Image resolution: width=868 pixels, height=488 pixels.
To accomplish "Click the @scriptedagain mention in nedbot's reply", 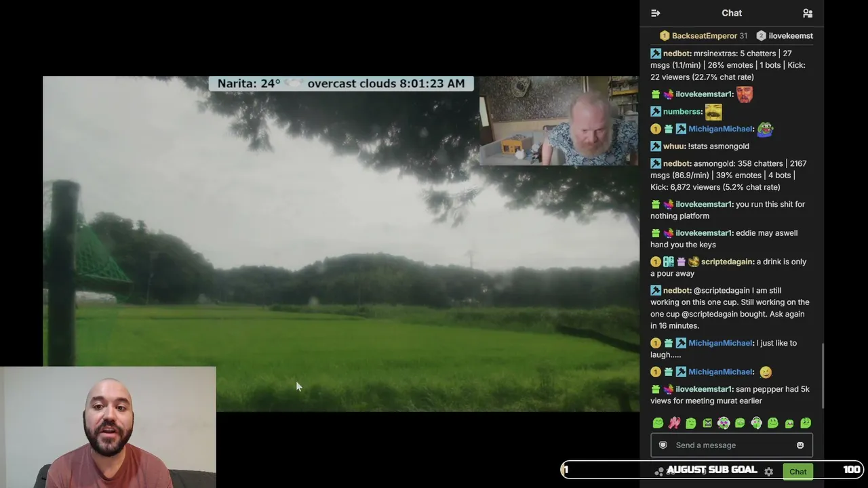I will click(722, 291).
